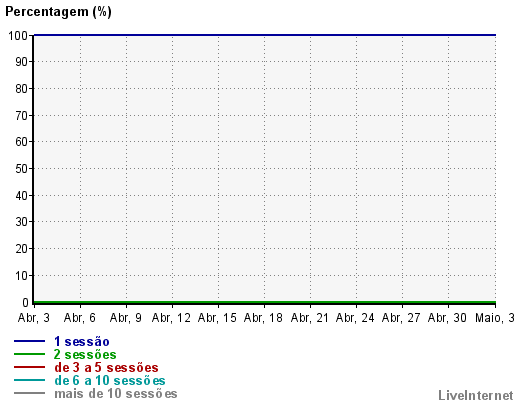The image size is (520, 405).
Task: Click the red 'de 3 a 5 sessões' legend line
Action: (x=29, y=367)
